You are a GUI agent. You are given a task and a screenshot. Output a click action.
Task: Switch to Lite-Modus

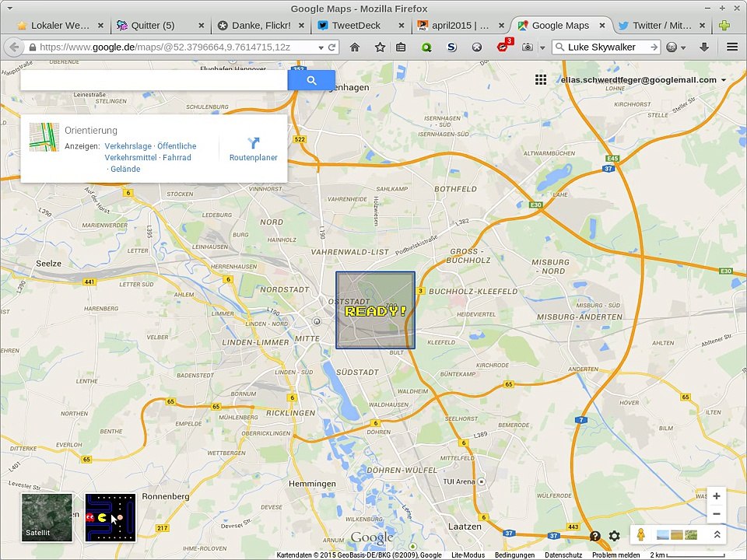click(468, 555)
